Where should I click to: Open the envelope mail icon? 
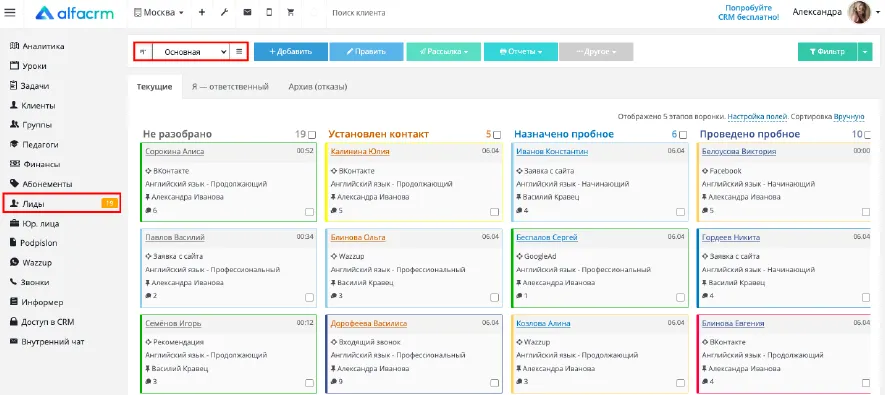pos(247,12)
